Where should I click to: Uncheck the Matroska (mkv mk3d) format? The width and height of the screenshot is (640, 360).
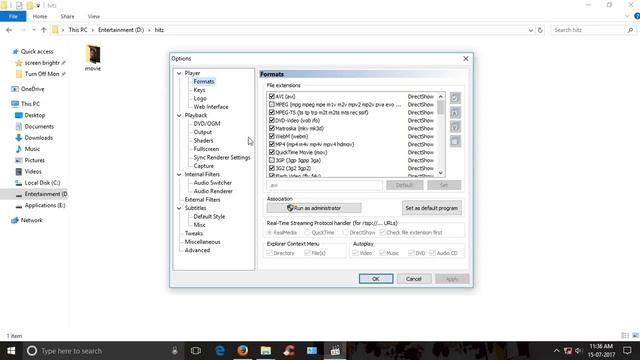(x=272, y=128)
